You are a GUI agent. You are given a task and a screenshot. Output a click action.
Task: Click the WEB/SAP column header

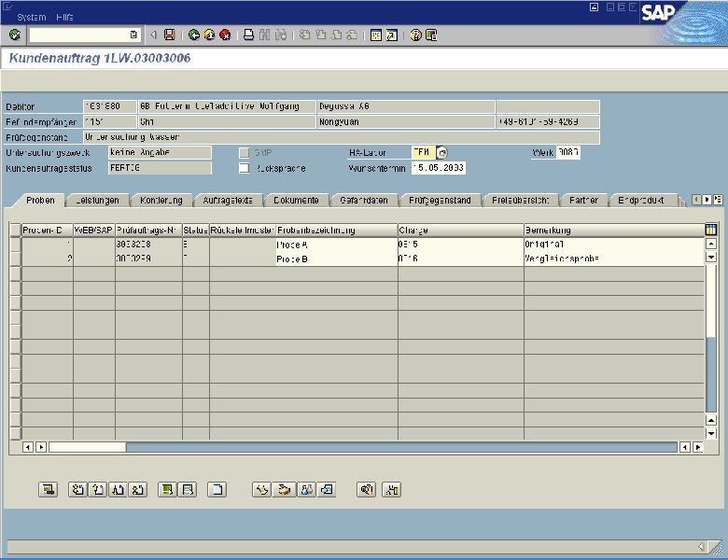pyautogui.click(x=93, y=230)
